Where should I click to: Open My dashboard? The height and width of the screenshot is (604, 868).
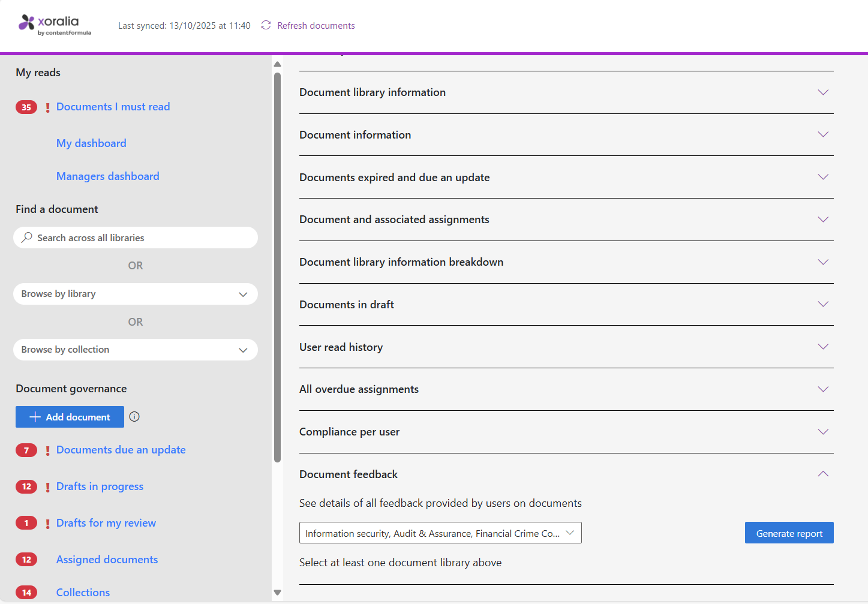tap(91, 143)
